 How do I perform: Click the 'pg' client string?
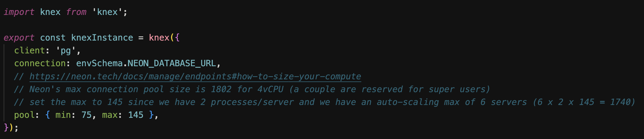point(66,51)
